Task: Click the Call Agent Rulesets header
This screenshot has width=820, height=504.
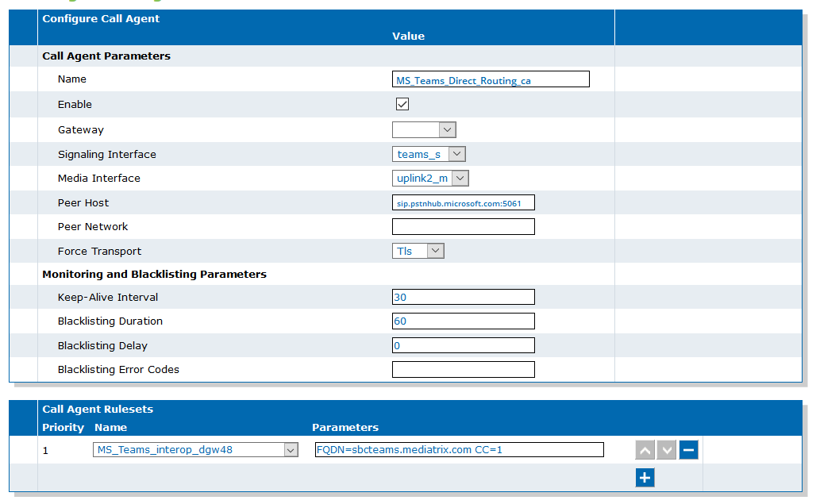Action: (98, 410)
